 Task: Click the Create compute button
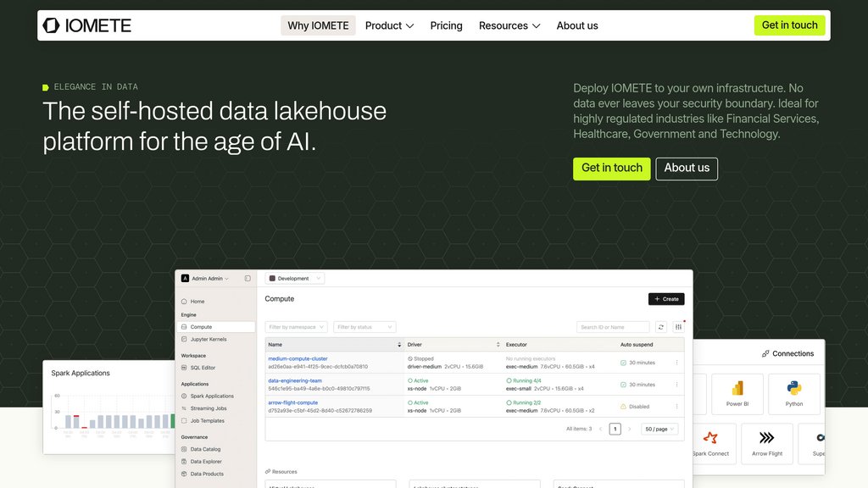pos(666,299)
